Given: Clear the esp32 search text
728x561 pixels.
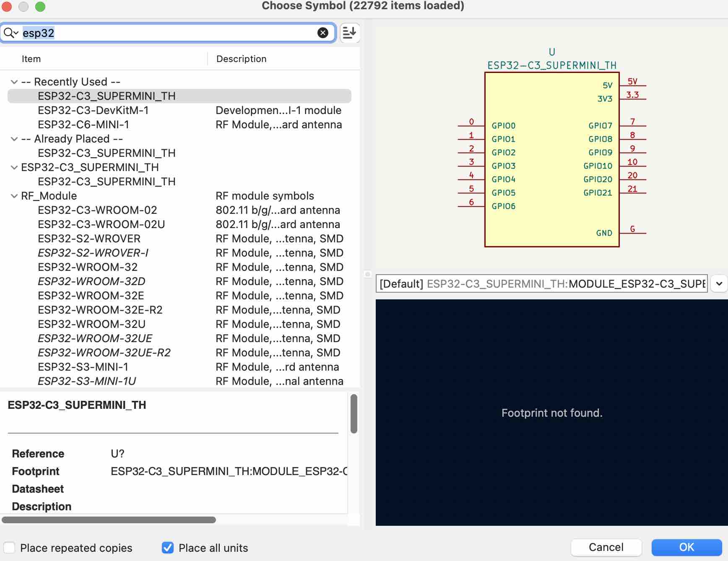Looking at the screenshot, I should pos(322,33).
